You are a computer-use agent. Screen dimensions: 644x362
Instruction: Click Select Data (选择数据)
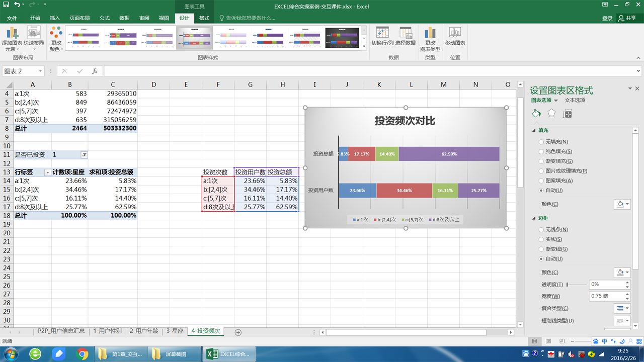coord(406,36)
